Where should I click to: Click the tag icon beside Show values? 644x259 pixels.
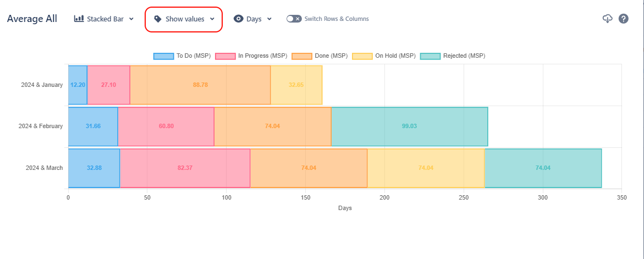[158, 19]
